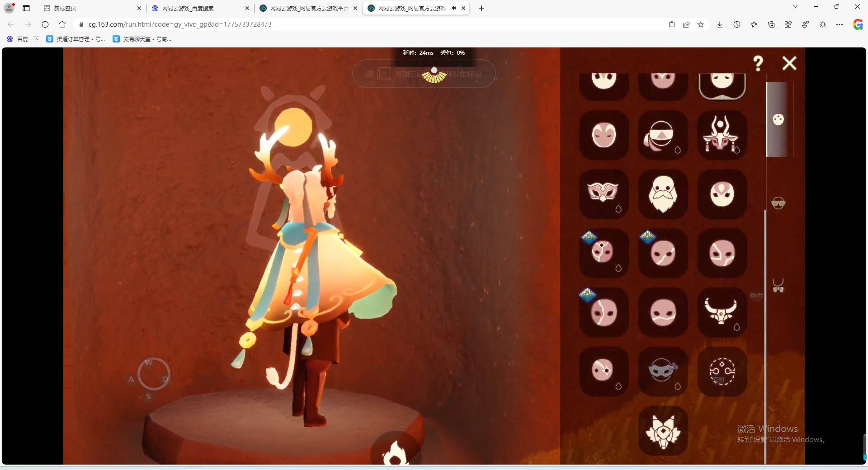Select the highlighted mask in the top row
Viewport: 868px width, 470px height.
coord(722,86)
